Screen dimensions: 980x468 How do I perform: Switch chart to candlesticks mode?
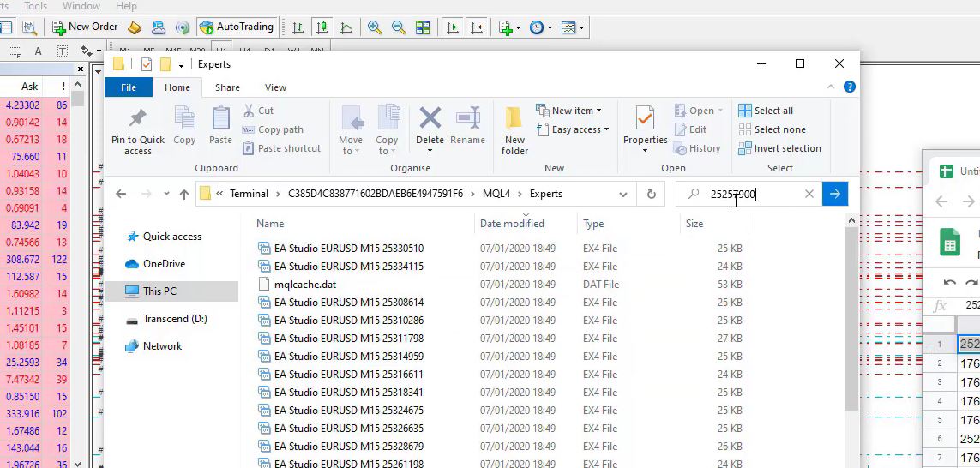[322, 27]
